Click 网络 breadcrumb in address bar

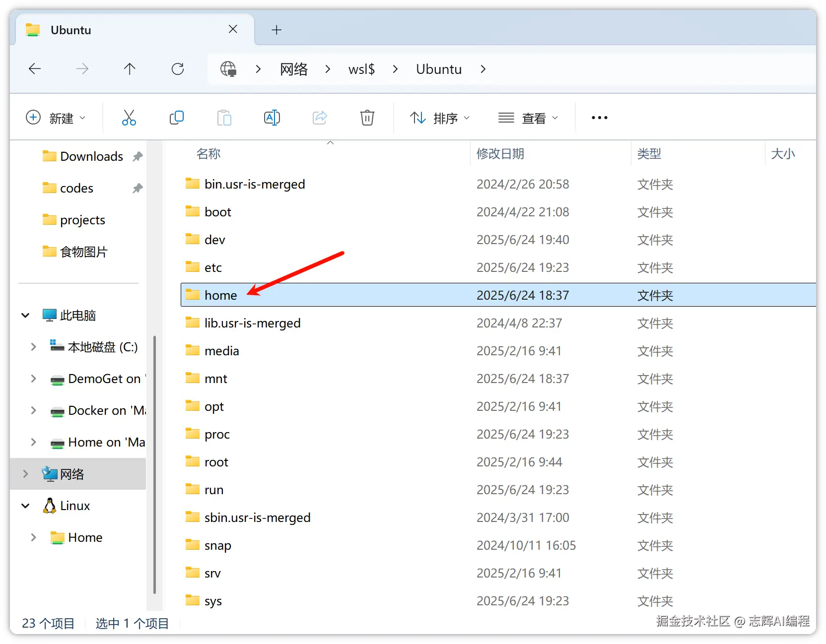(x=294, y=69)
